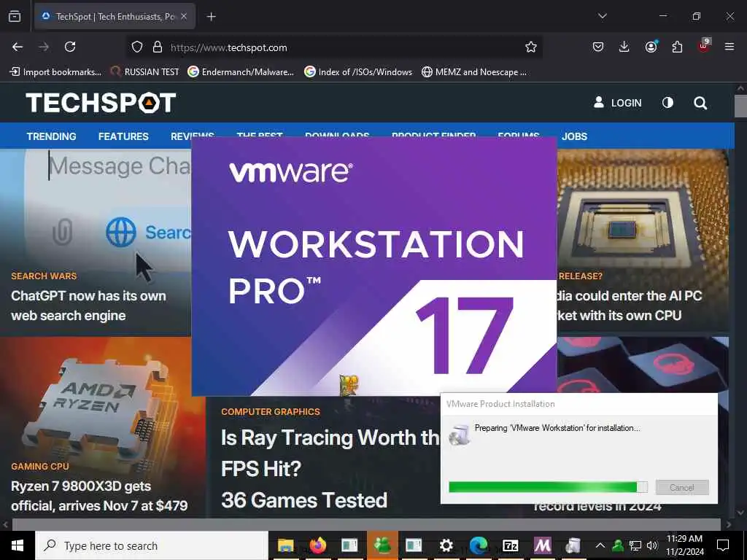Click Cancel in VMware Product Installation
This screenshot has height=560, width=747.
[x=682, y=488]
